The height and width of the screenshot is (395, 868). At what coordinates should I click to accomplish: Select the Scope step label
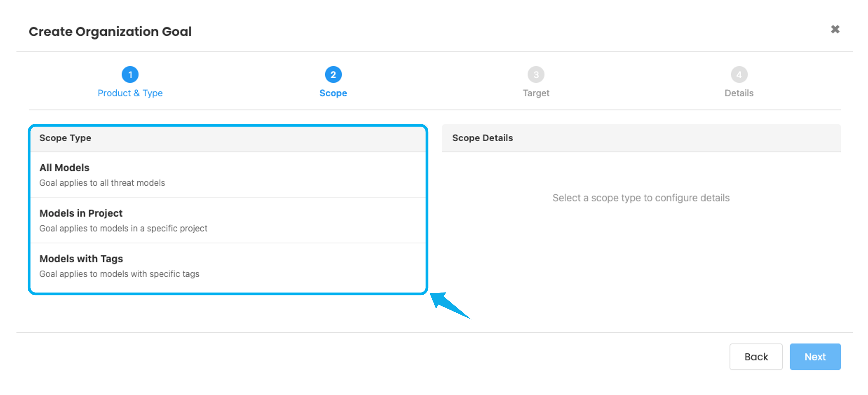333,93
